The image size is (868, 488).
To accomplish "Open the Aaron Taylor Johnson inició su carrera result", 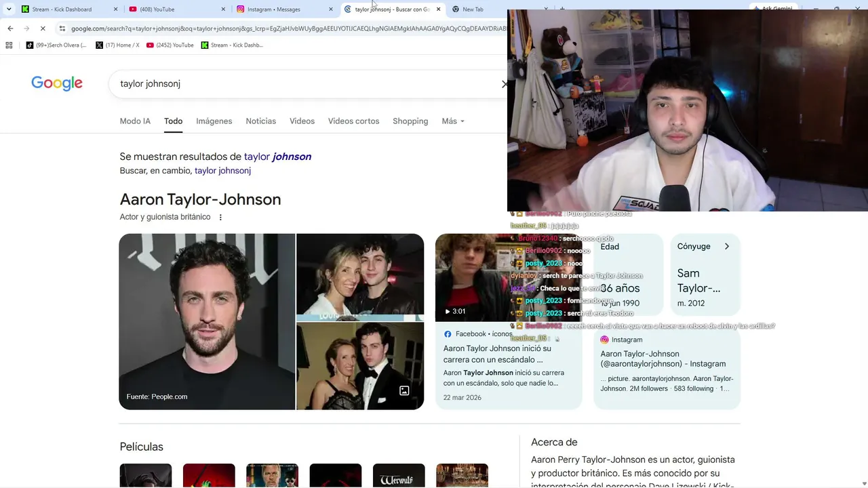I will pos(497,354).
